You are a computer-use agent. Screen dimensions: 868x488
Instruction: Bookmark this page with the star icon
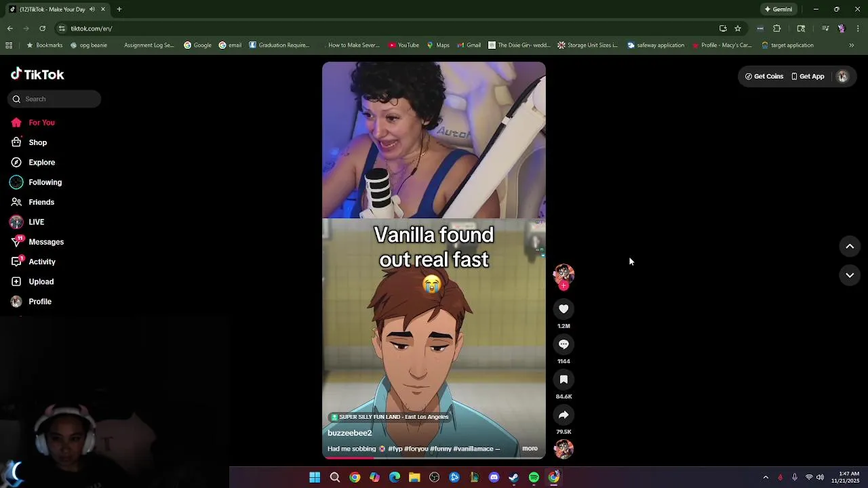(738, 28)
